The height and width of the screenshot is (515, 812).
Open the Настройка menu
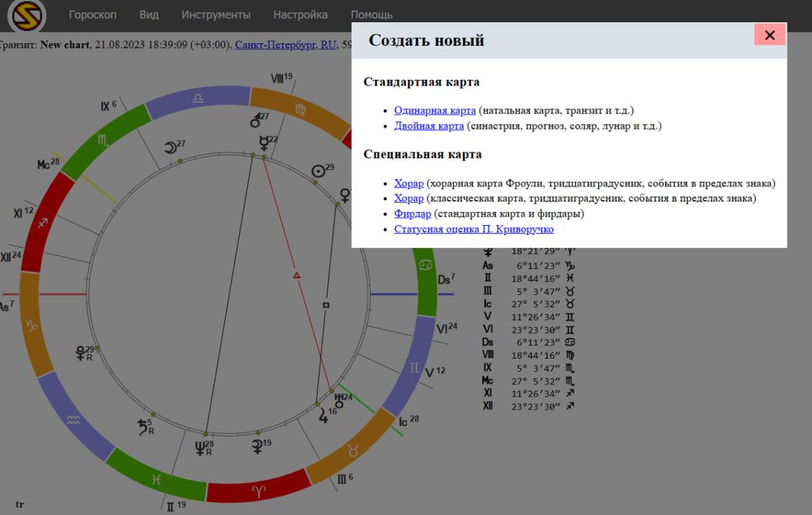pyautogui.click(x=300, y=14)
